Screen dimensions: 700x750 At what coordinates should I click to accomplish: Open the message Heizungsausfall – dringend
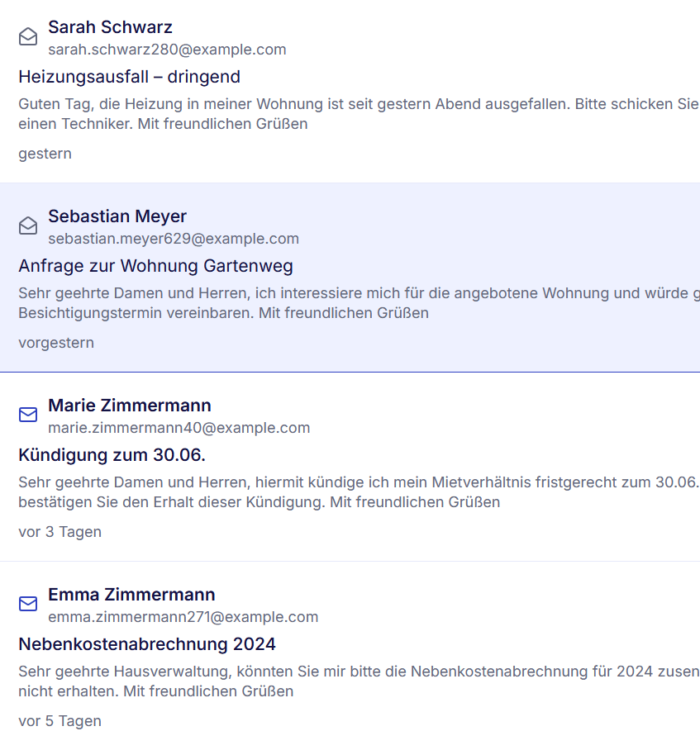129,77
